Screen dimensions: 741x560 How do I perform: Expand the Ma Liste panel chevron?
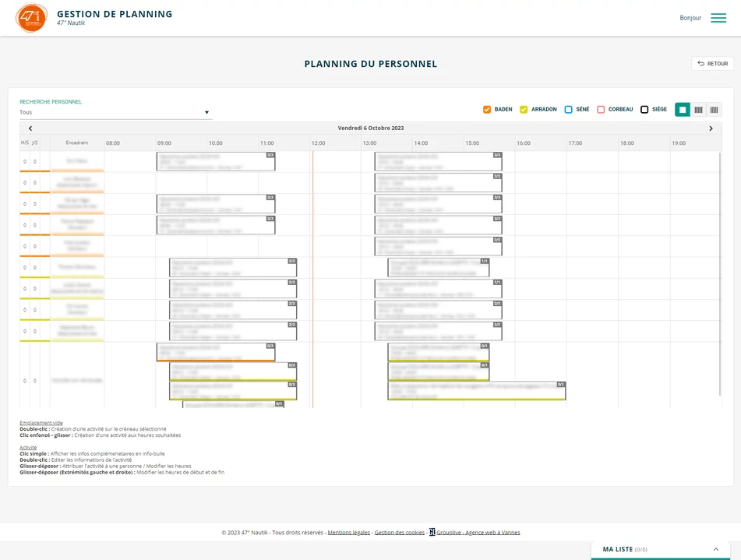click(715, 550)
